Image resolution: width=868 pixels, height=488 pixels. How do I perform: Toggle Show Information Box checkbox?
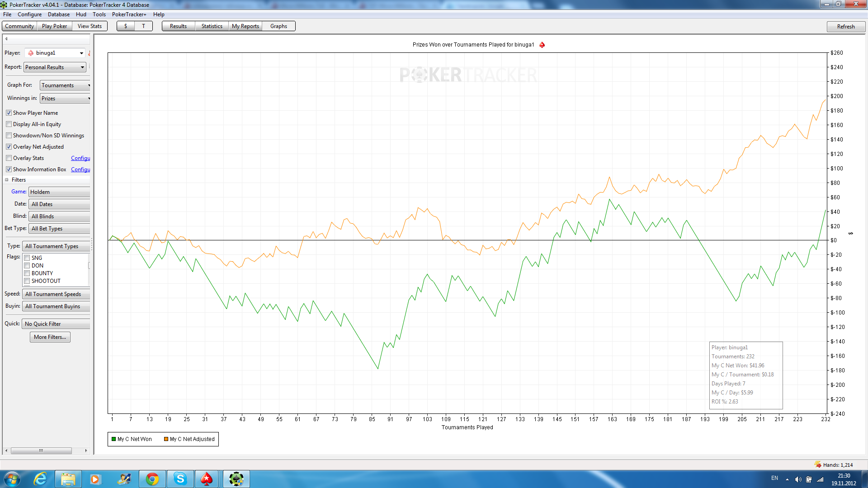(x=9, y=169)
